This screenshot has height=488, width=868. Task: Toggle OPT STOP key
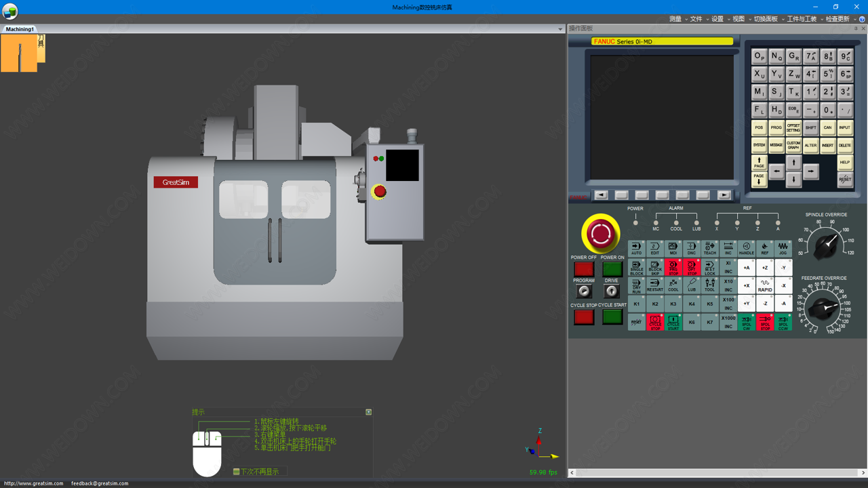click(x=691, y=267)
